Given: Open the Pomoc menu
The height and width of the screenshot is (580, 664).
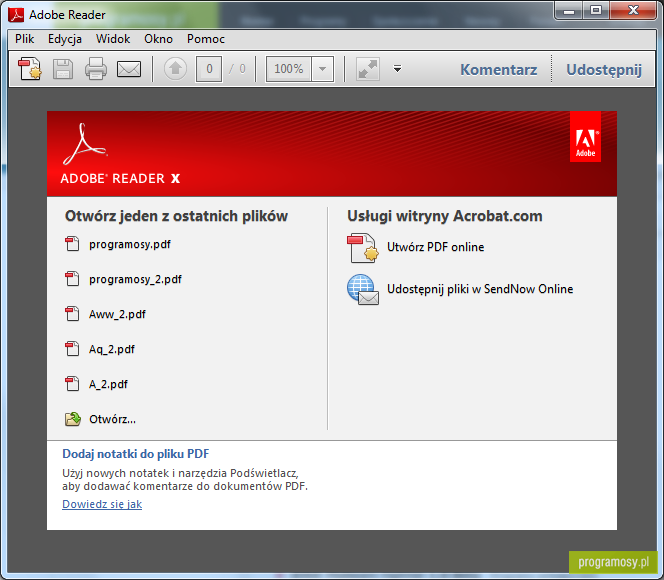Looking at the screenshot, I should click(206, 39).
